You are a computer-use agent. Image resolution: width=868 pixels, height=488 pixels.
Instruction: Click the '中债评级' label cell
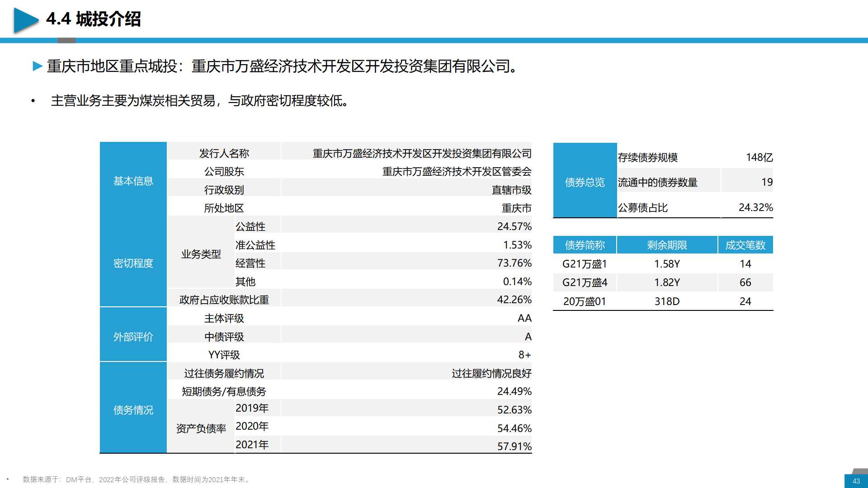(x=224, y=337)
